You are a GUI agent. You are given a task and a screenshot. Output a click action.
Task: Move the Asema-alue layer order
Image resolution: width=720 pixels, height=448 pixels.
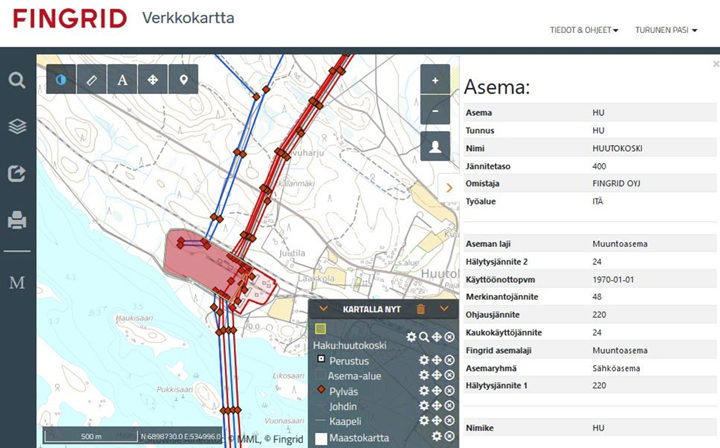tap(437, 375)
